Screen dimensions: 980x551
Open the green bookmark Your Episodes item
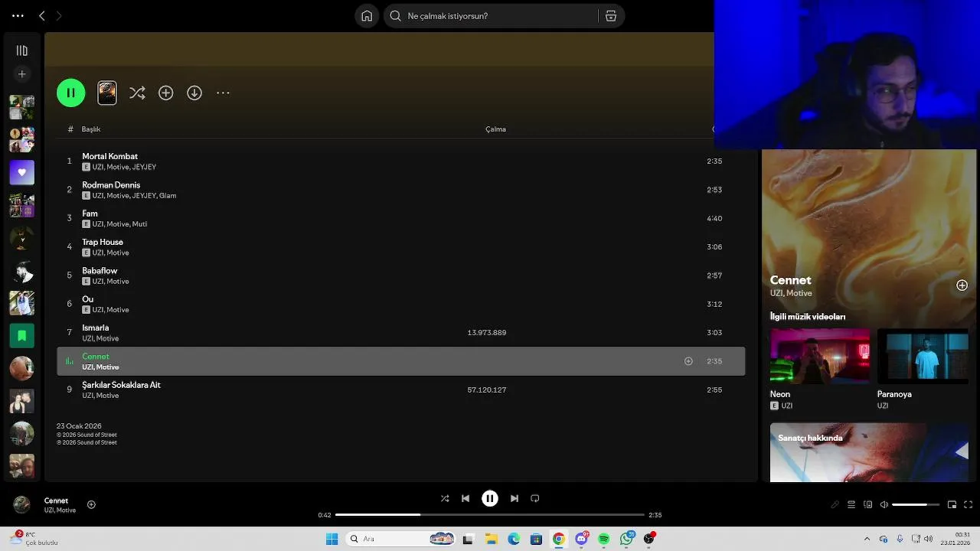[x=22, y=335]
